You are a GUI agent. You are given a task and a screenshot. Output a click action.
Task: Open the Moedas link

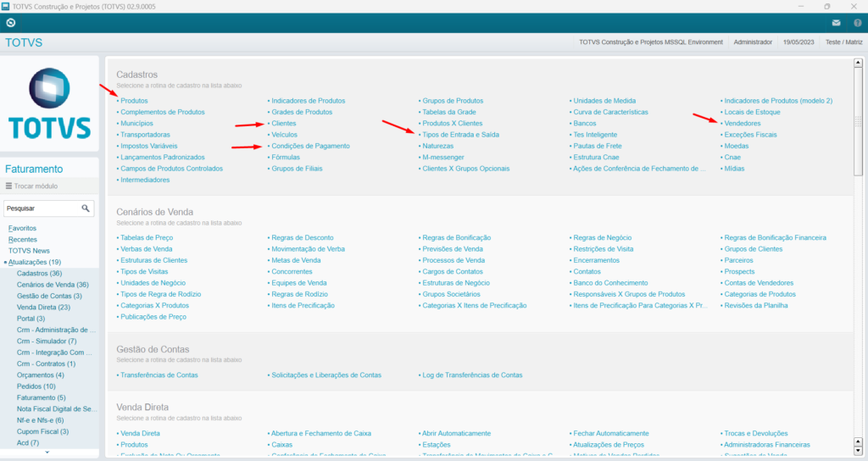737,146
